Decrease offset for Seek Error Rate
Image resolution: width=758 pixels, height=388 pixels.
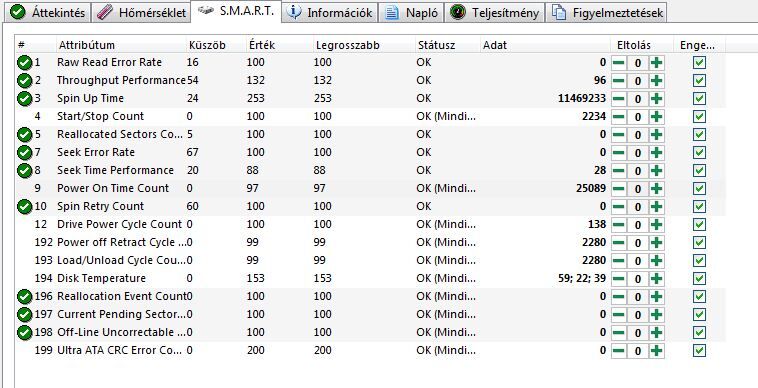point(619,153)
